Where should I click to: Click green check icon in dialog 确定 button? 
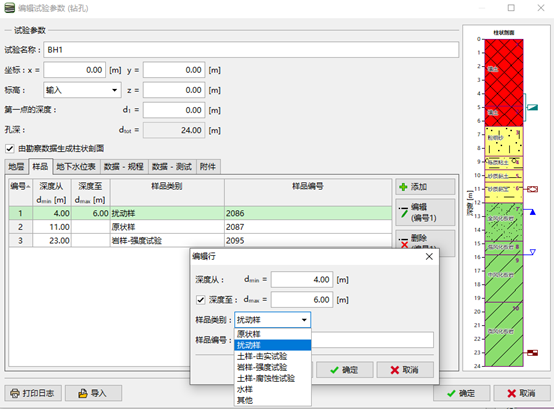(334, 370)
